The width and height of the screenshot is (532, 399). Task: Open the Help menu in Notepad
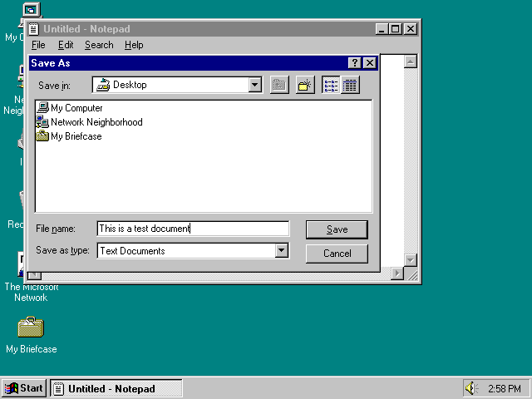134,45
